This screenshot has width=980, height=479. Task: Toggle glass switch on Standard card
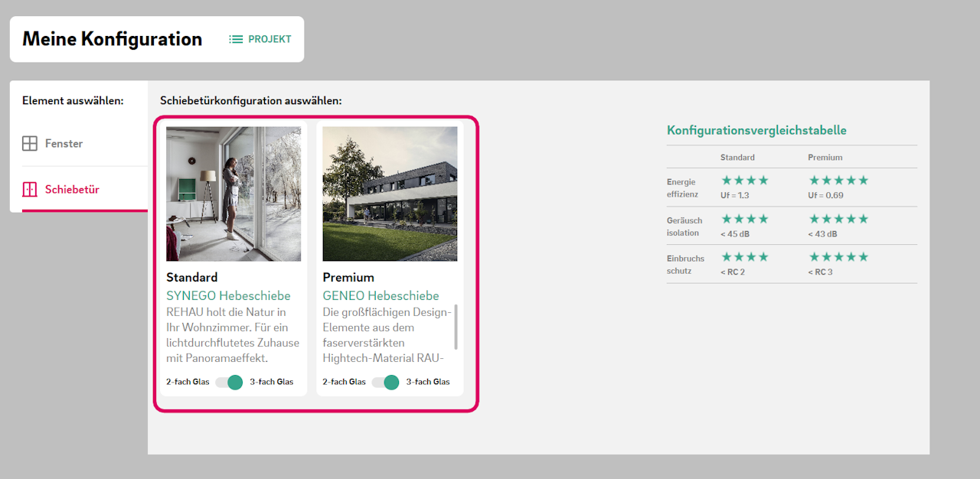pos(229,382)
